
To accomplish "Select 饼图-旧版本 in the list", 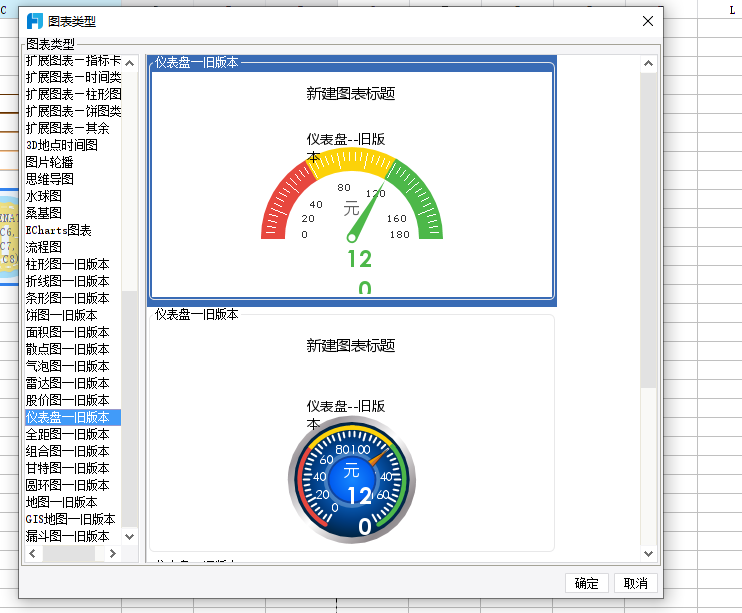I will 73,315.
